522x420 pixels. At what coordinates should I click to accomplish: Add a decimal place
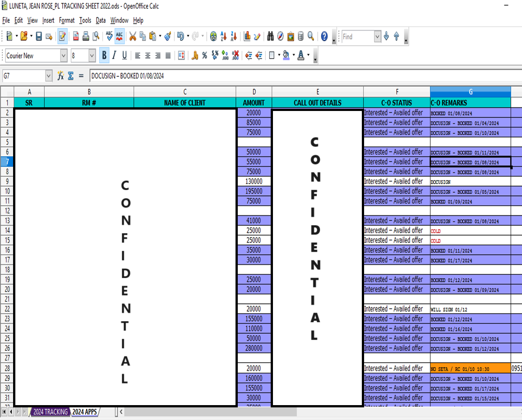click(225, 55)
